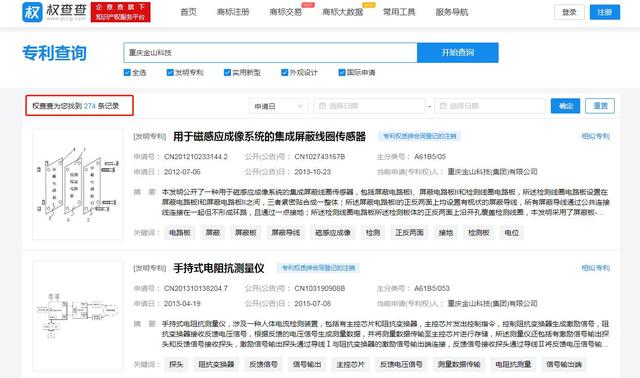Select the 探头 keyword tag

pyautogui.click(x=176, y=365)
